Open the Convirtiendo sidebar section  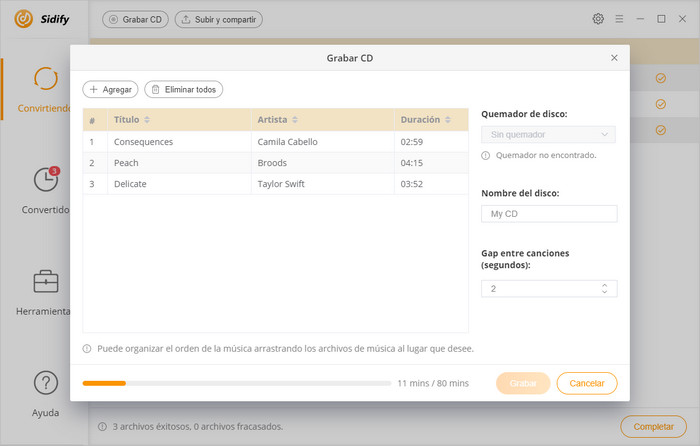(x=45, y=89)
